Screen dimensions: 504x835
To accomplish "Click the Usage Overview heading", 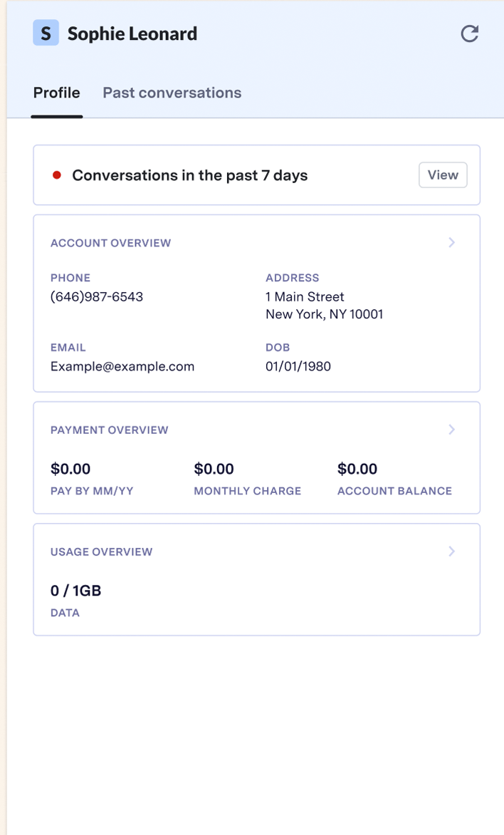I will [102, 552].
